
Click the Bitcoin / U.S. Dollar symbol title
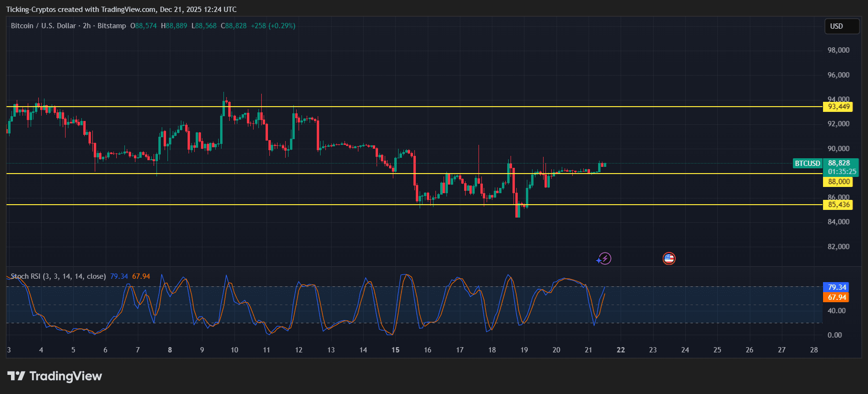[44, 26]
